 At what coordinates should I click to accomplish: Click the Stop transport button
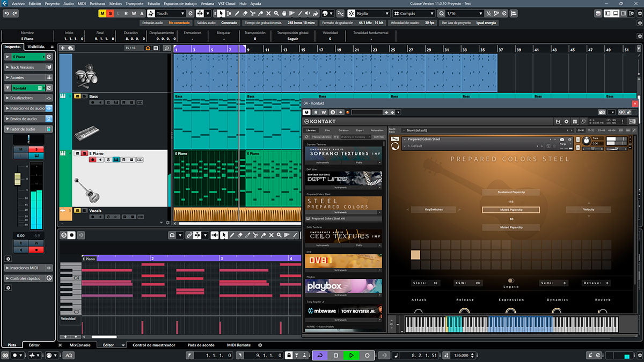336,355
